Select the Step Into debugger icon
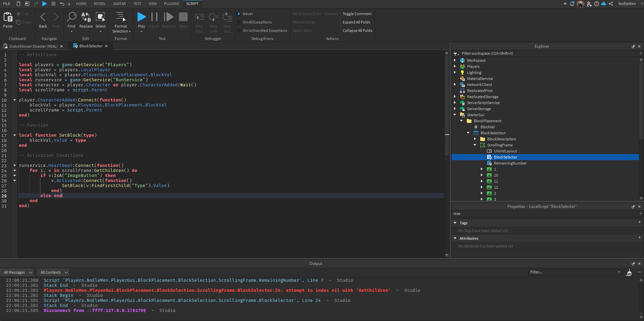 pyautogui.click(x=199, y=17)
